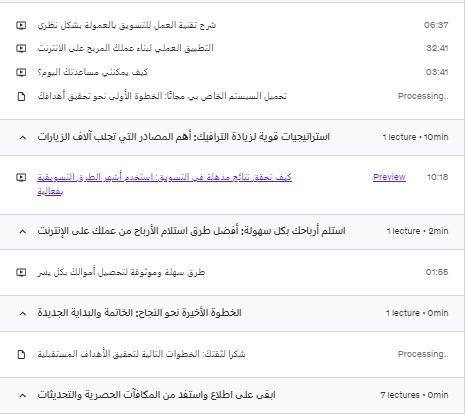Click the 10:18 duration label

tap(437, 177)
